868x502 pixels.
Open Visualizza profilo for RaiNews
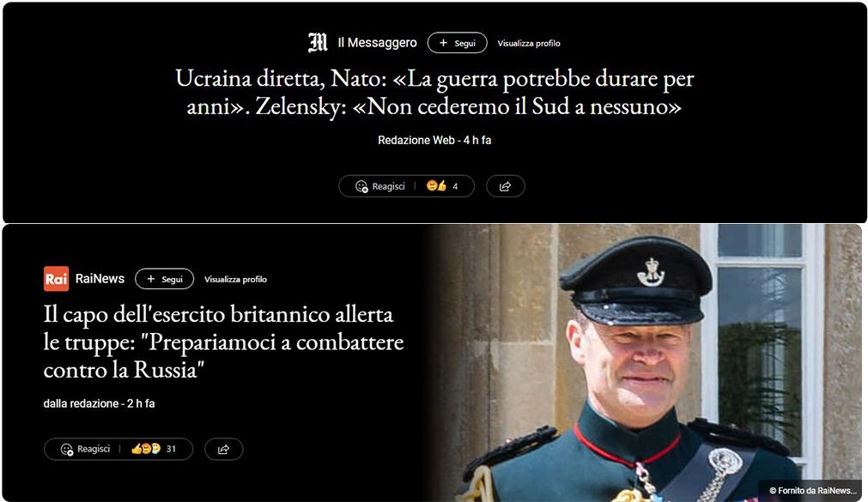(236, 280)
